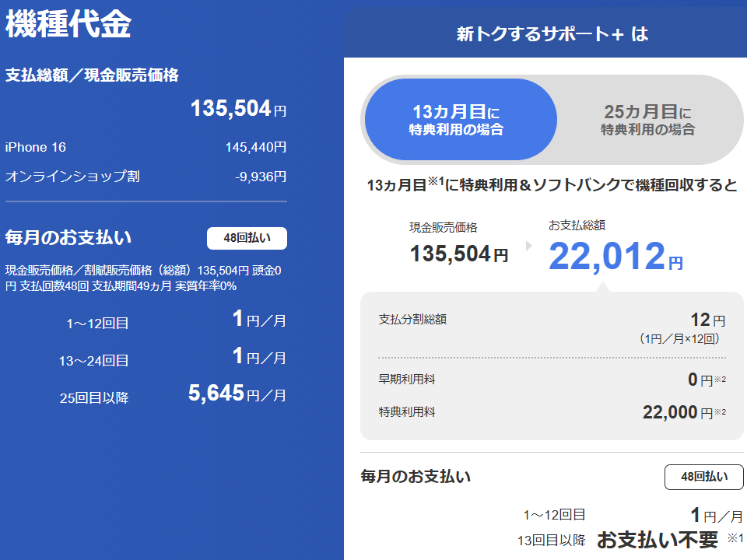Click the 支払総額/現金販売価格 label on the left
The height and width of the screenshot is (560, 747).
point(92,75)
